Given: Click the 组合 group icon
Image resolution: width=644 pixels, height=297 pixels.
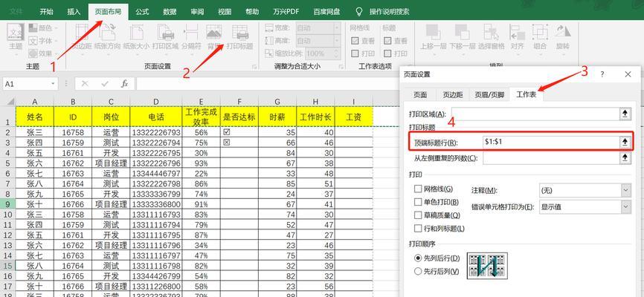Looking at the screenshot, I should pos(540,32).
